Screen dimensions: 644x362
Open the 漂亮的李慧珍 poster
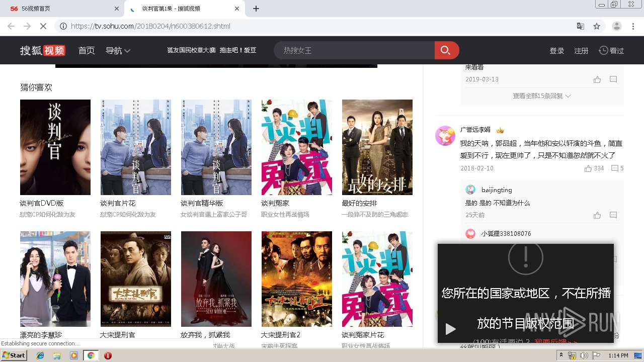click(x=55, y=279)
